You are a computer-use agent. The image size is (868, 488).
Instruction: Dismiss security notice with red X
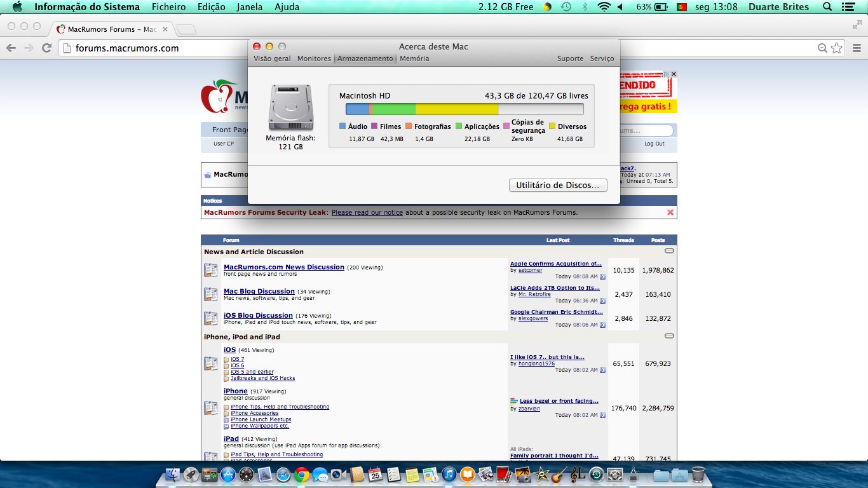[670, 212]
